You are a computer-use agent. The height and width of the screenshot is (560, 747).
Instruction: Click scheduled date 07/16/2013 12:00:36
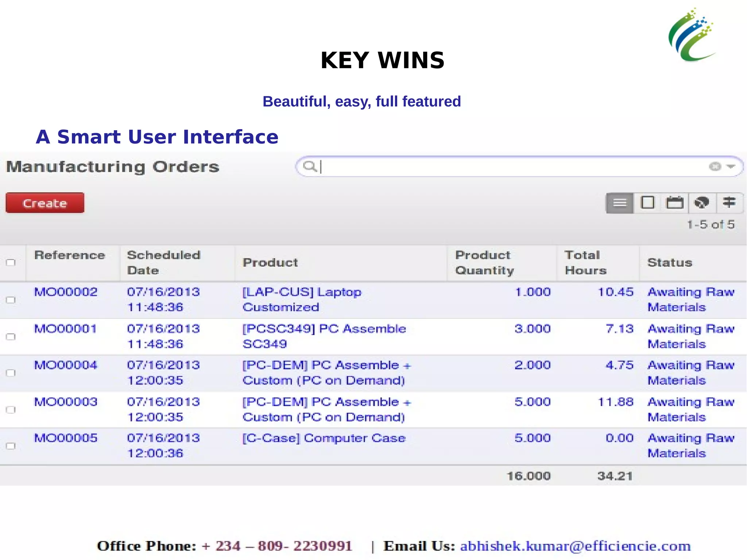tap(163, 445)
